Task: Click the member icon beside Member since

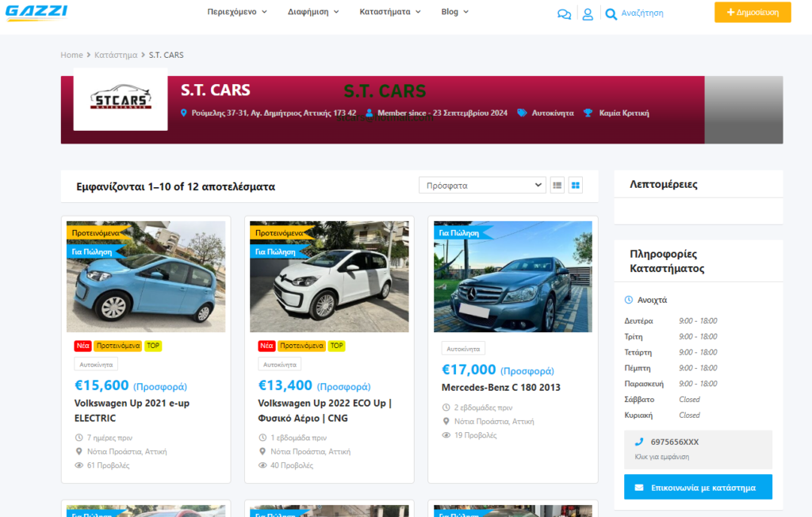Action: coord(370,113)
